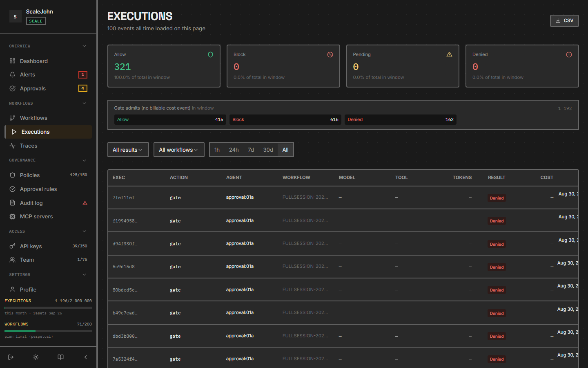Click the API keys key icon

(12, 246)
